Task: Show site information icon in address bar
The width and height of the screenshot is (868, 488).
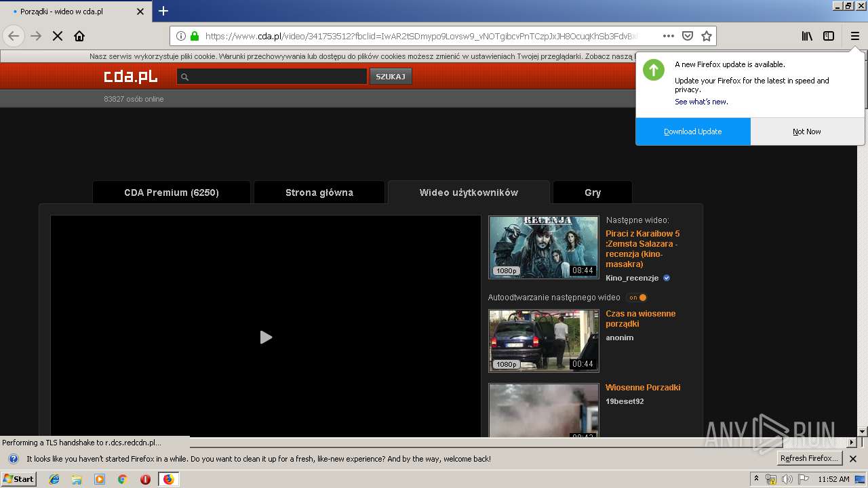Action: coord(181,36)
